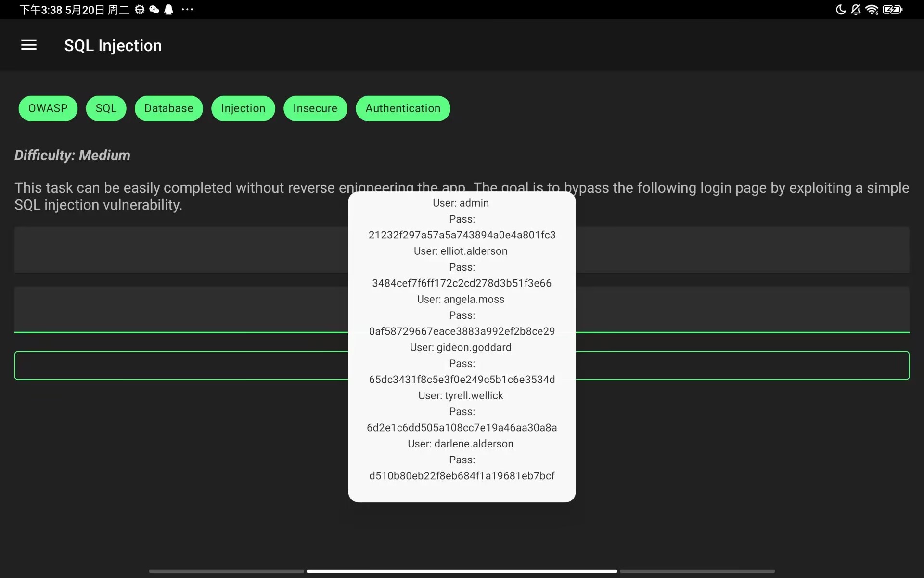Select the SQL tag chip
This screenshot has width=924, height=578.
pyautogui.click(x=106, y=108)
